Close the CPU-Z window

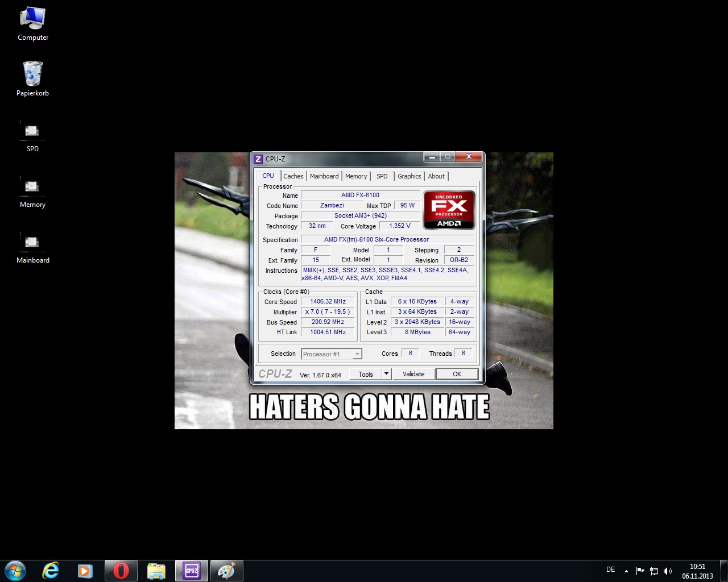[469, 157]
